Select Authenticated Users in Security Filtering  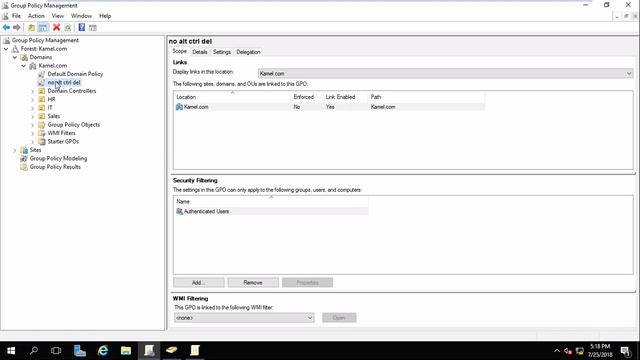[271, 211]
